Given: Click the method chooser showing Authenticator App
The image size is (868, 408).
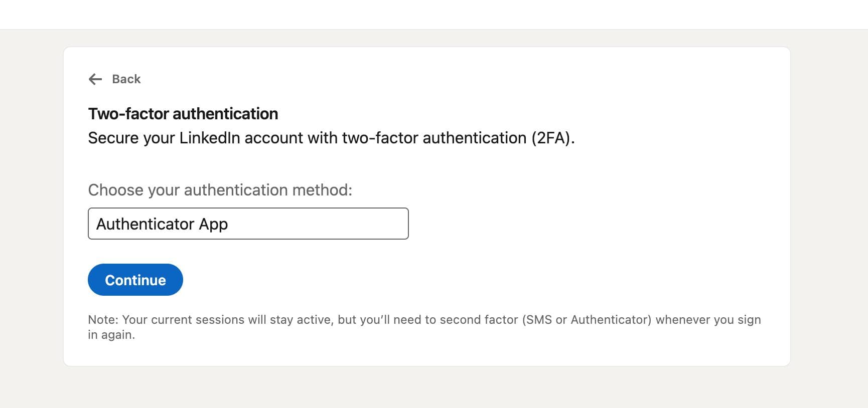Looking at the screenshot, I should (x=248, y=224).
